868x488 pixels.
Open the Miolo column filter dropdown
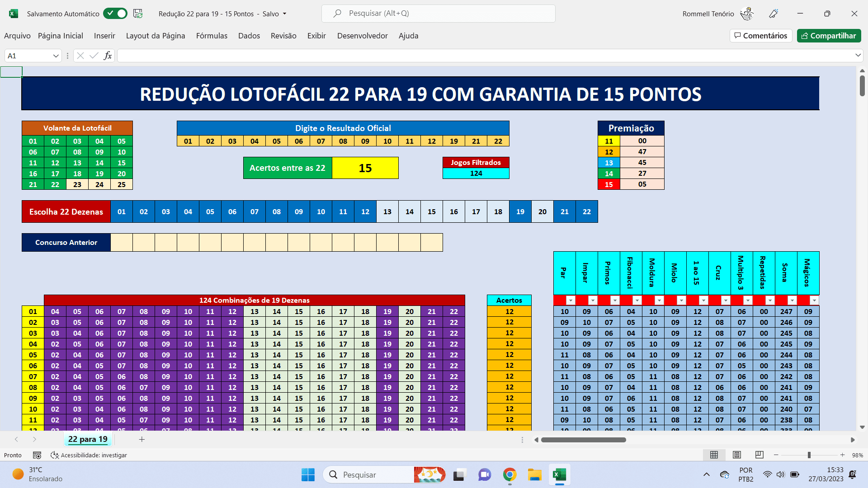[681, 300]
